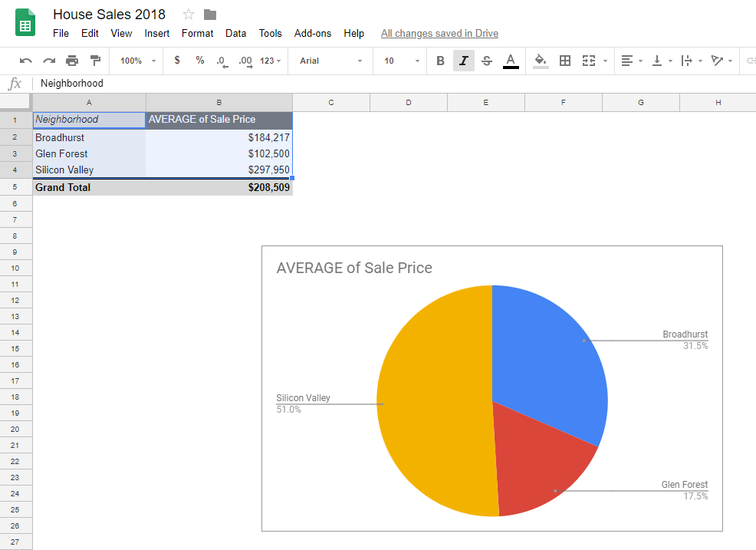The width and height of the screenshot is (756, 550).
Task: Click the chart title text
Action: coord(354,268)
